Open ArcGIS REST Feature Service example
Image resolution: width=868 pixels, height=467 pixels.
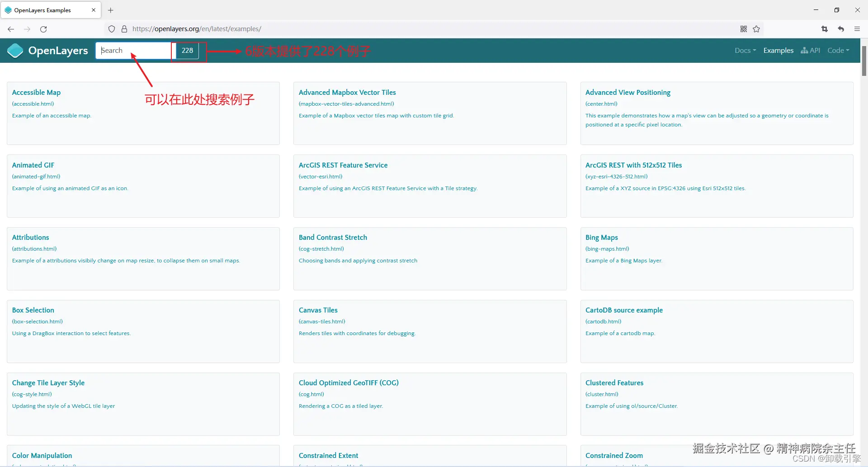click(x=343, y=165)
